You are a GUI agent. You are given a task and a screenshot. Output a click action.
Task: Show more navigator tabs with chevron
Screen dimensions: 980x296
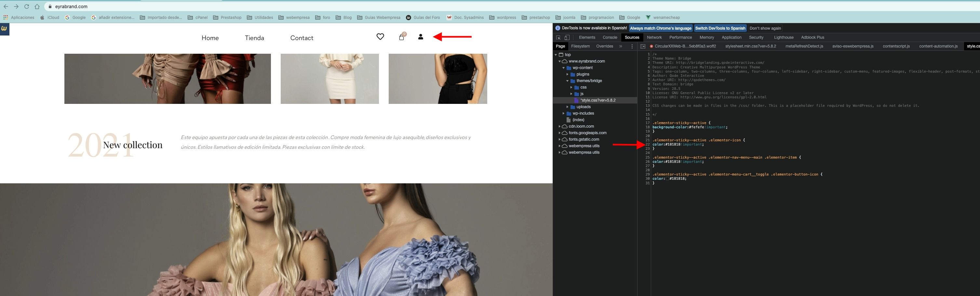[621, 46]
